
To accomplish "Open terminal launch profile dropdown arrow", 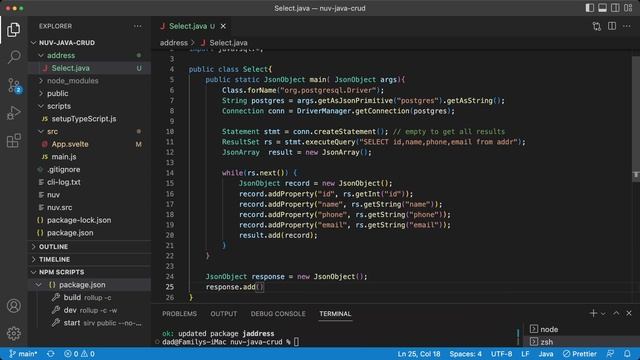I will [x=603, y=313].
